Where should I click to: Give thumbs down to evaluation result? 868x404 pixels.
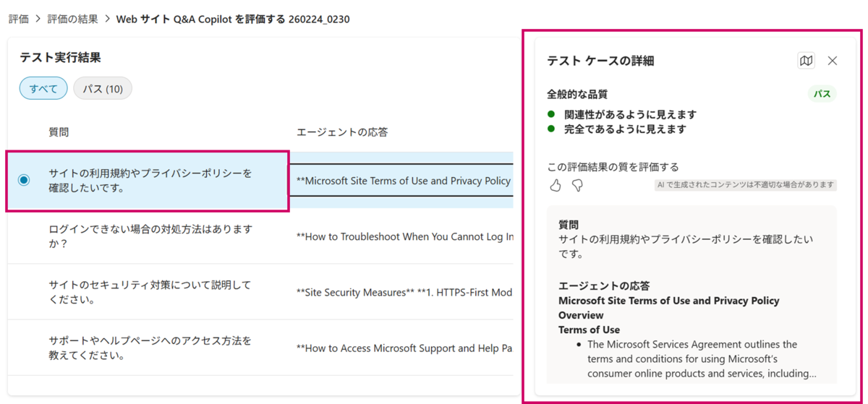577,186
